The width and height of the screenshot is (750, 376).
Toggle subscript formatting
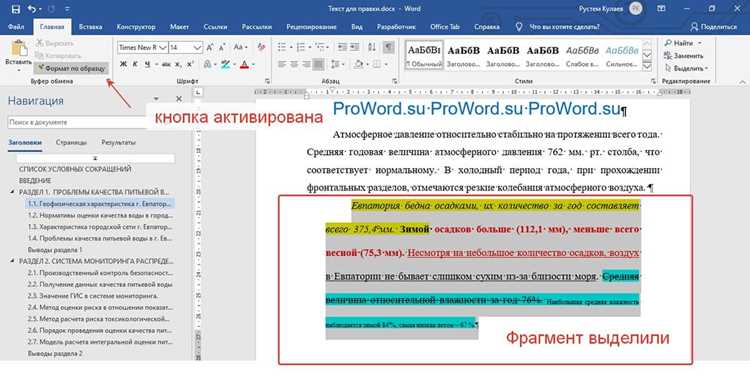[x=178, y=64]
